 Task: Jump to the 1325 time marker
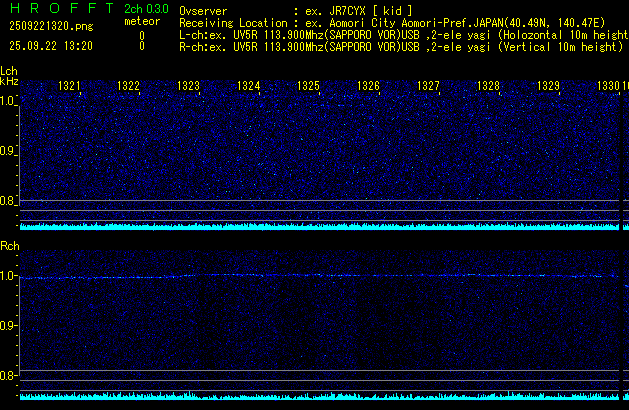click(x=308, y=87)
